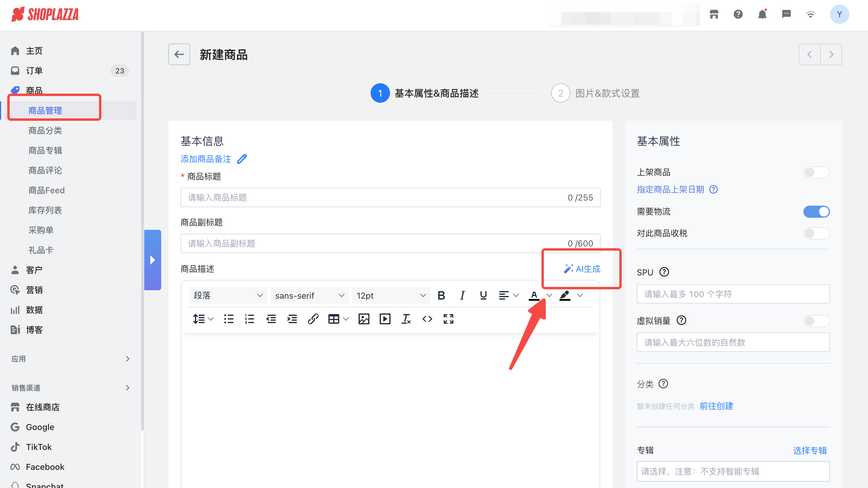Enable the 上架商品 toggle
The width and height of the screenshot is (868, 488).
pos(816,172)
